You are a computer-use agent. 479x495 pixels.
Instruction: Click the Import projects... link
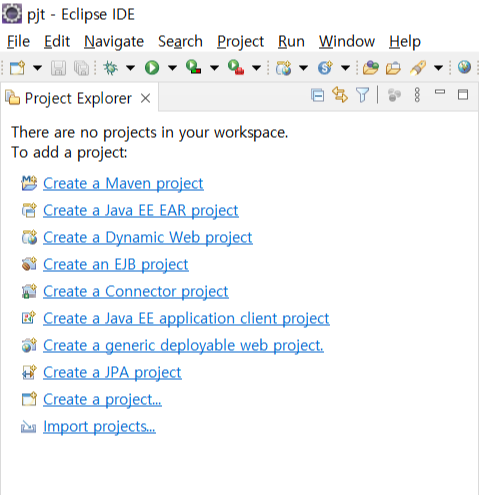point(99,427)
